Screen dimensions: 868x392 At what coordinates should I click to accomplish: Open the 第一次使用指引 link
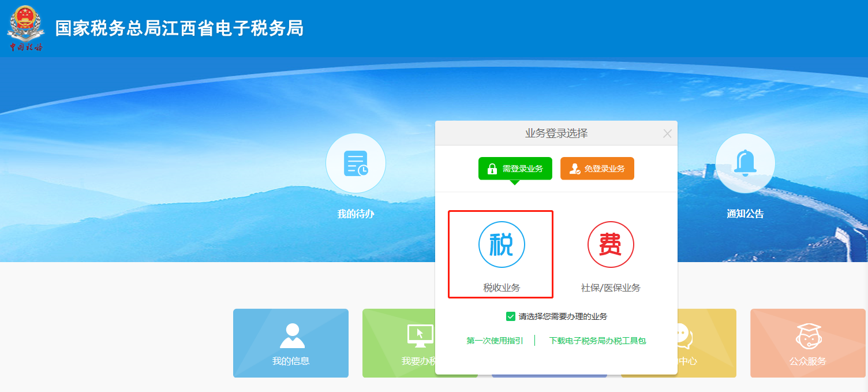pos(495,341)
